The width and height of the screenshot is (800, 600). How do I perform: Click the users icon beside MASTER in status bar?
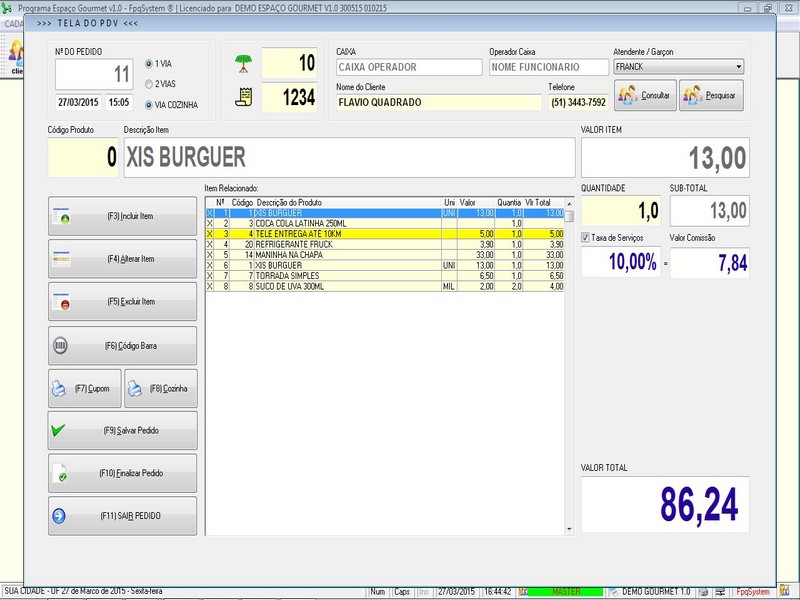[x=523, y=592]
